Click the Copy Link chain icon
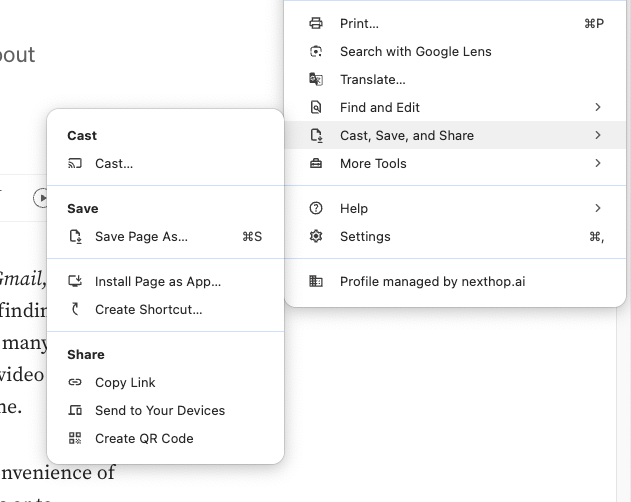Viewport: 631px width, 502px height. point(75,382)
